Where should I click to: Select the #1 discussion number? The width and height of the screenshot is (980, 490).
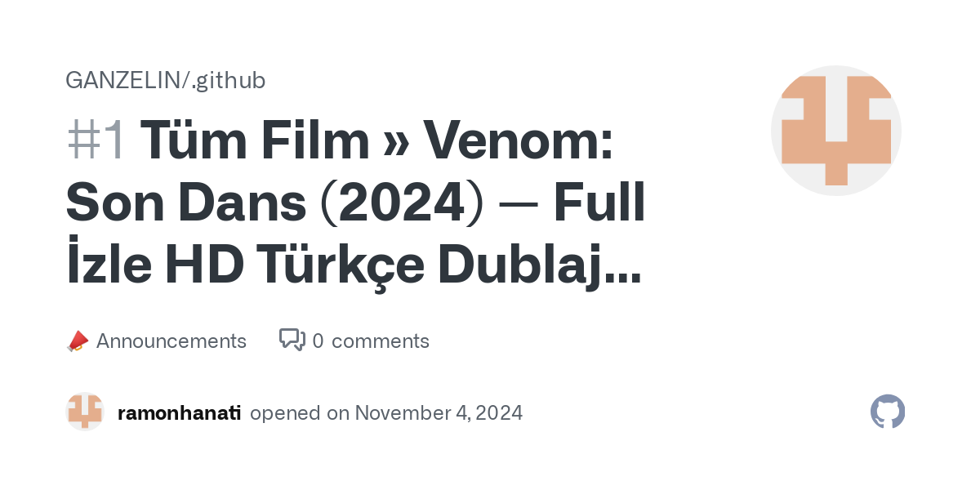tap(97, 140)
